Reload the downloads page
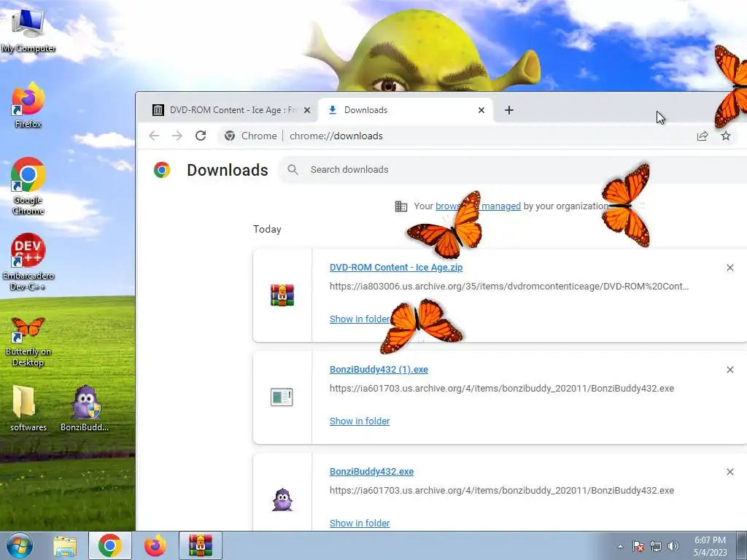The height and width of the screenshot is (560, 747). (x=201, y=136)
